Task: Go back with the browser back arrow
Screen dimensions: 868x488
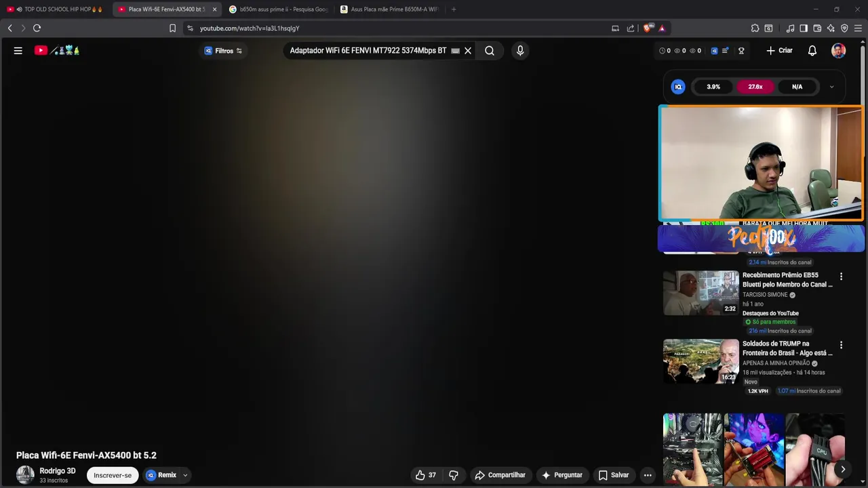Action: (9, 28)
